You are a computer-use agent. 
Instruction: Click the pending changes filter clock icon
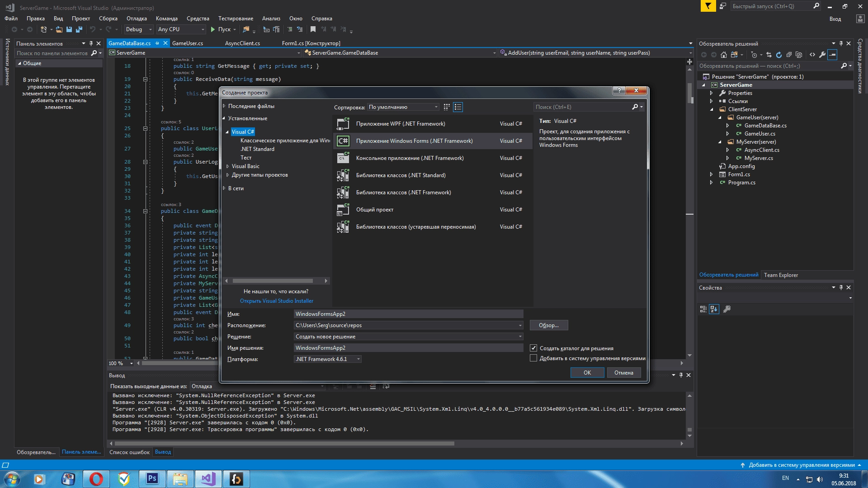(x=754, y=55)
